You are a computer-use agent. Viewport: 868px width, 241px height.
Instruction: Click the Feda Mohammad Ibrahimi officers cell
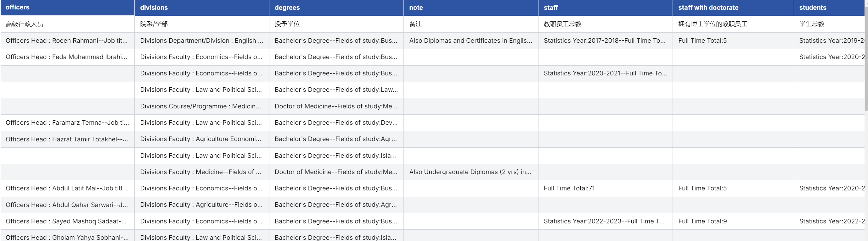67,57
